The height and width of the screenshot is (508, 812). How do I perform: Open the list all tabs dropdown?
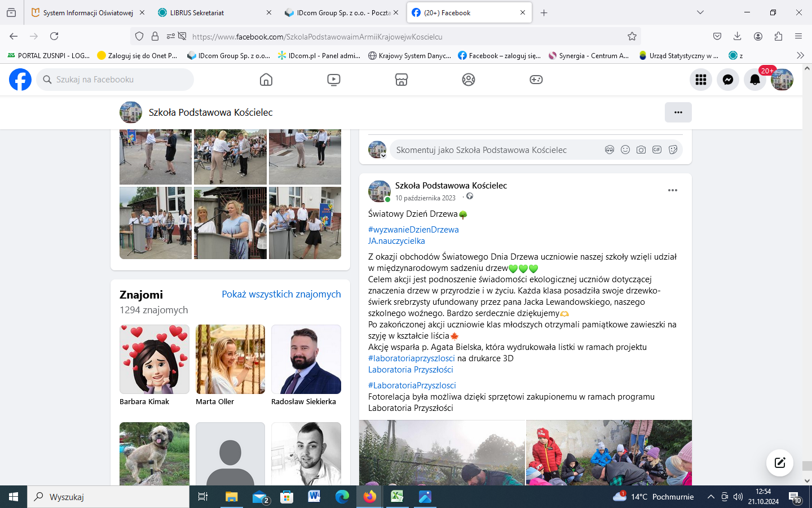tap(700, 12)
